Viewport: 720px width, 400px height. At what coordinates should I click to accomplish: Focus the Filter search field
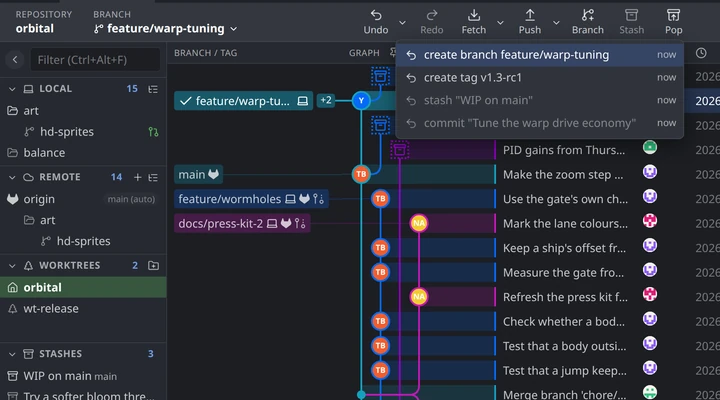tap(96, 60)
